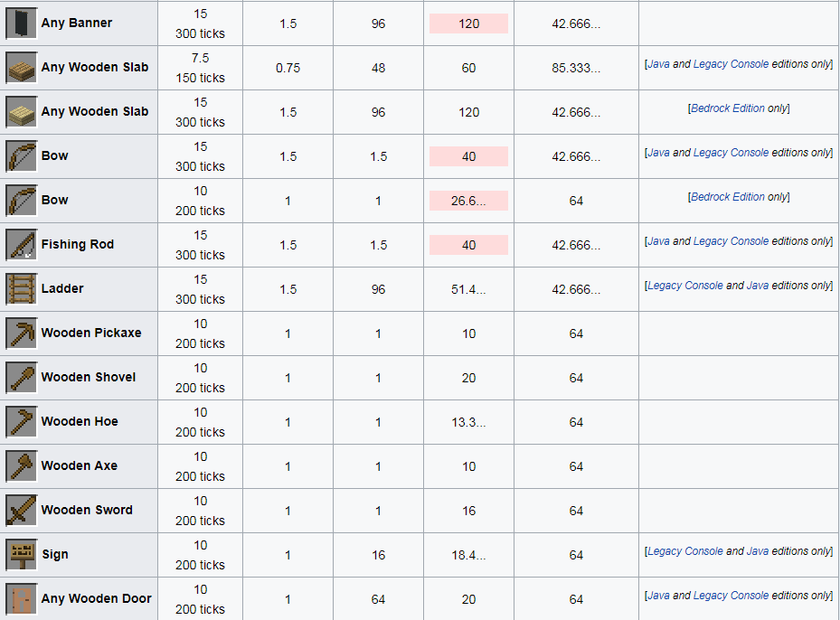
Task: Open the Sign item icon
Action: (21, 554)
